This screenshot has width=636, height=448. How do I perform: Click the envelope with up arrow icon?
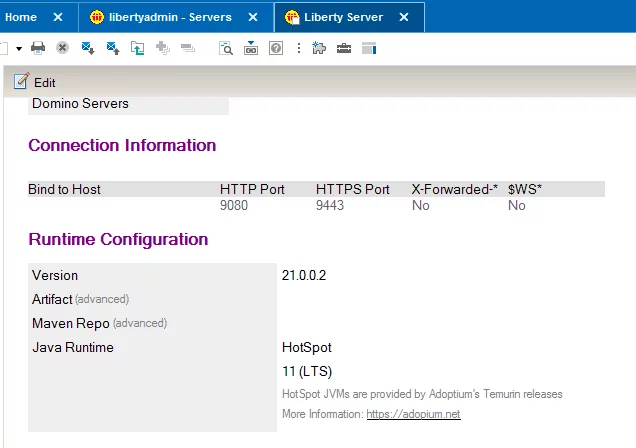(113, 47)
